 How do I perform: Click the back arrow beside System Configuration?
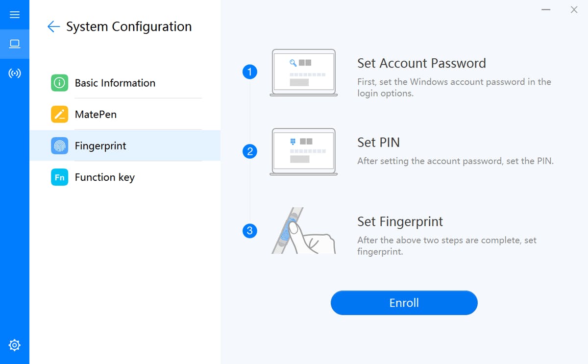point(53,26)
